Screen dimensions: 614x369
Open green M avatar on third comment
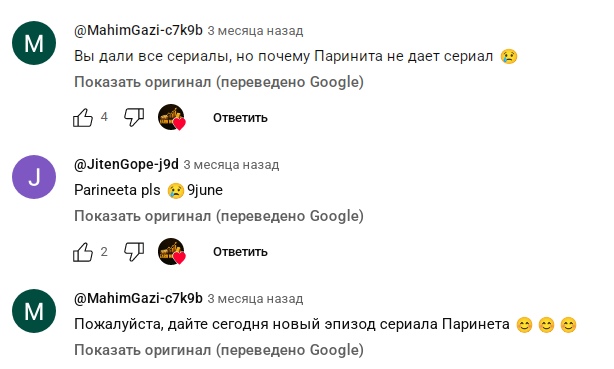click(x=34, y=311)
